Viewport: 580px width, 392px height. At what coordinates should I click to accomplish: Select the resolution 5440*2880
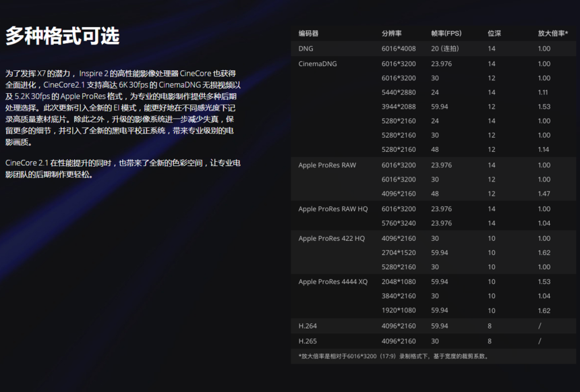click(x=399, y=92)
